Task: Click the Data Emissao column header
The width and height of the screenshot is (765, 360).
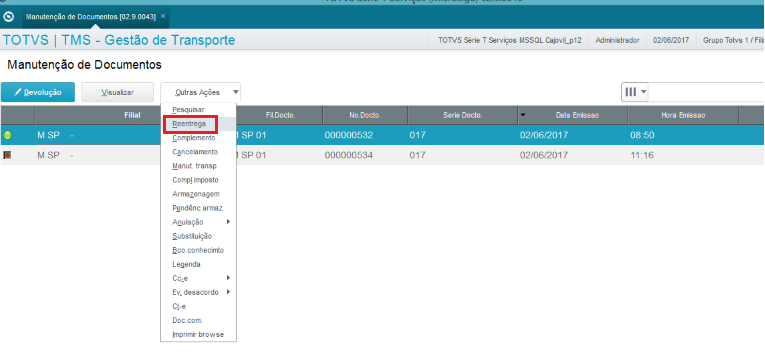Action: (x=573, y=115)
